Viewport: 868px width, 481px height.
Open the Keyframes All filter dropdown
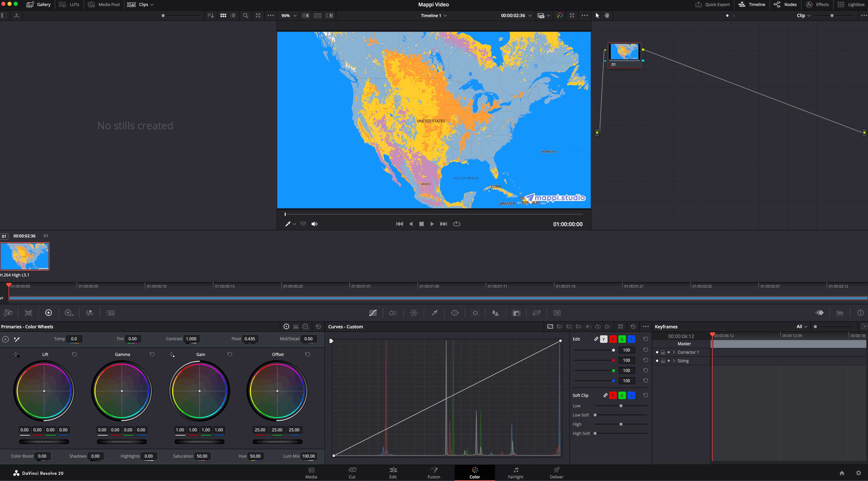coord(806,327)
